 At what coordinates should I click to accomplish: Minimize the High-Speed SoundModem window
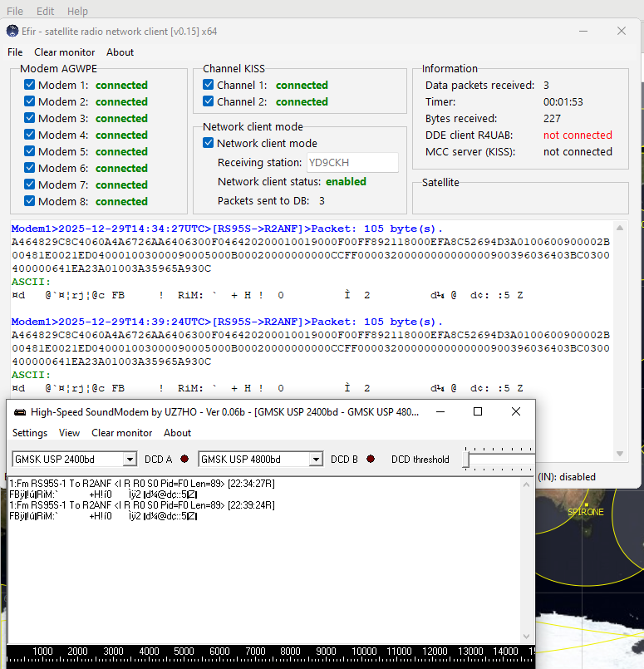coord(440,411)
